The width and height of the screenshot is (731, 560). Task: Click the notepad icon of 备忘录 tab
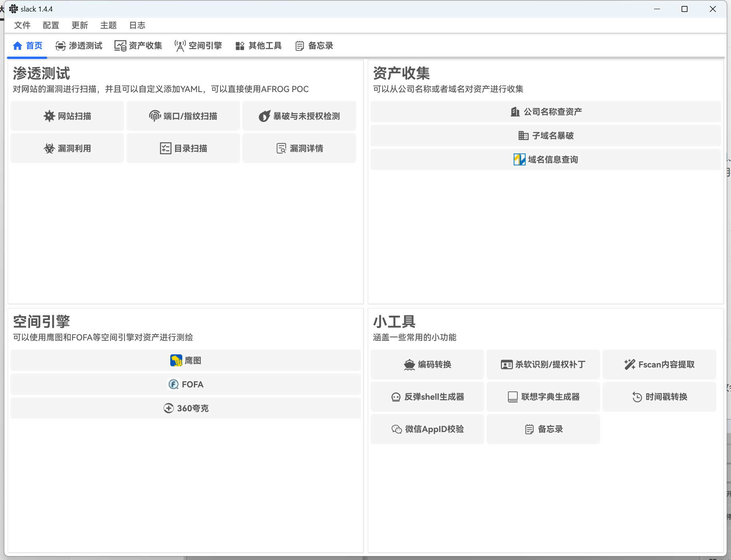tap(300, 46)
